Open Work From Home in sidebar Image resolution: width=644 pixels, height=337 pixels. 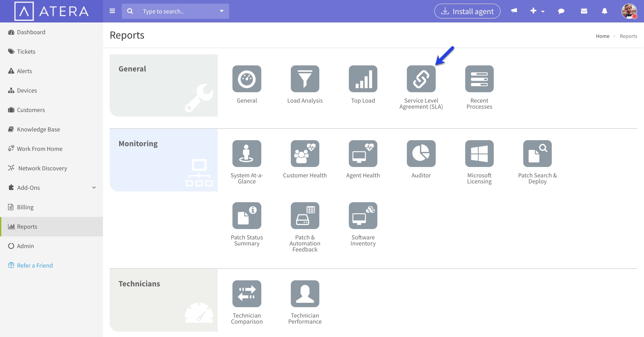[51, 149]
